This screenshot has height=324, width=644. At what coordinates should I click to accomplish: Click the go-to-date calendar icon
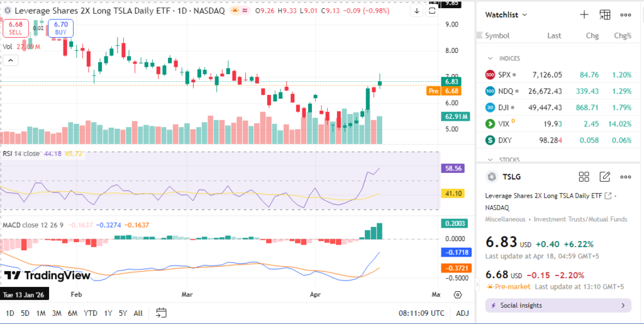point(161,313)
